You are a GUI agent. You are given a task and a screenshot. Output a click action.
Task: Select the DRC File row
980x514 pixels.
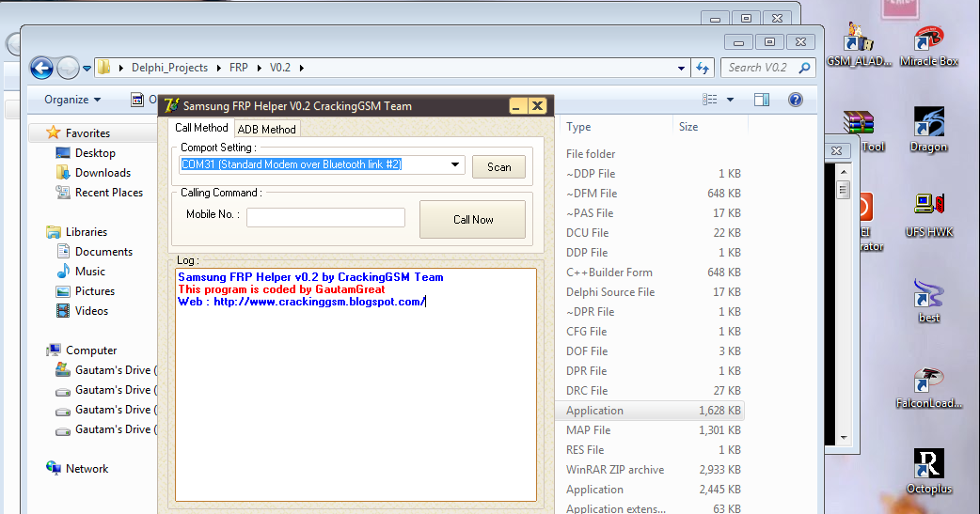tap(650, 390)
